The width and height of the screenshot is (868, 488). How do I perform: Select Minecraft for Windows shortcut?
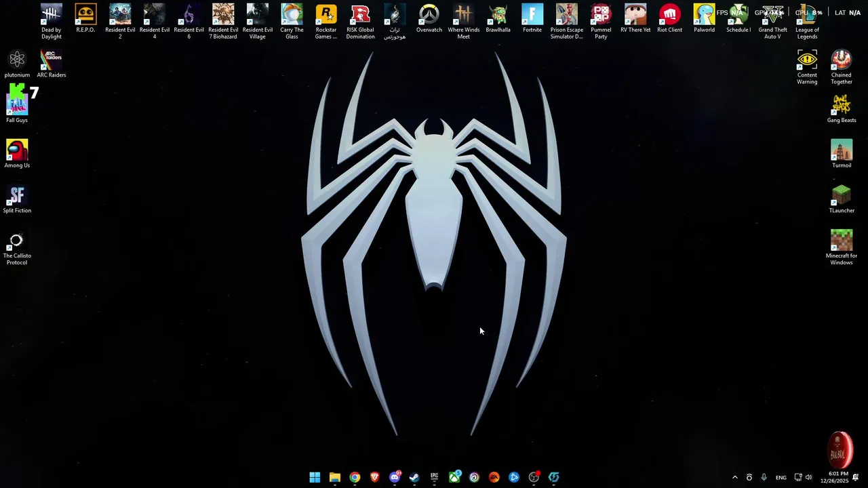(x=842, y=247)
